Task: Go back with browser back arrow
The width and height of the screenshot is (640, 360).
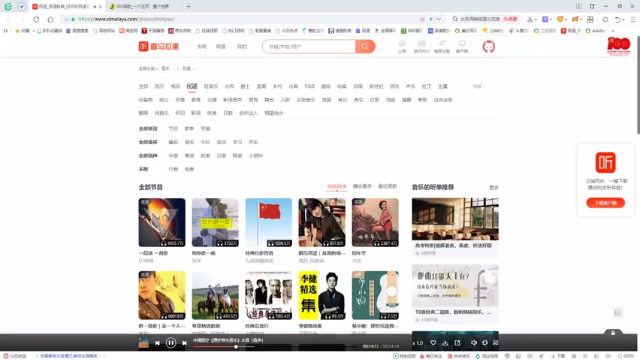Action: click(9, 19)
